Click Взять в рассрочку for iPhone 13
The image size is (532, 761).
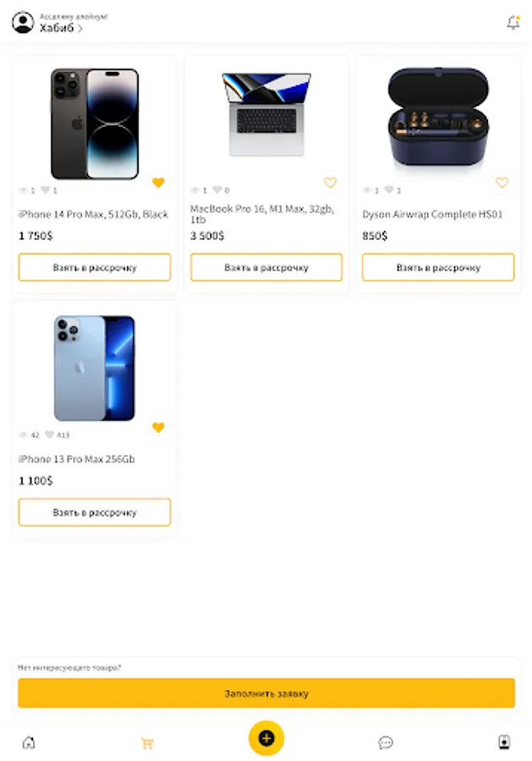coord(95,512)
